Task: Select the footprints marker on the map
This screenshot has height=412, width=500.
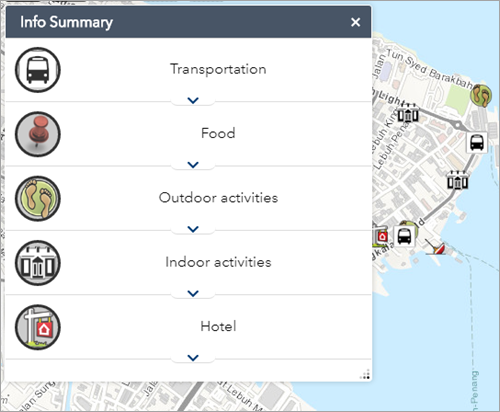Action: (481, 95)
